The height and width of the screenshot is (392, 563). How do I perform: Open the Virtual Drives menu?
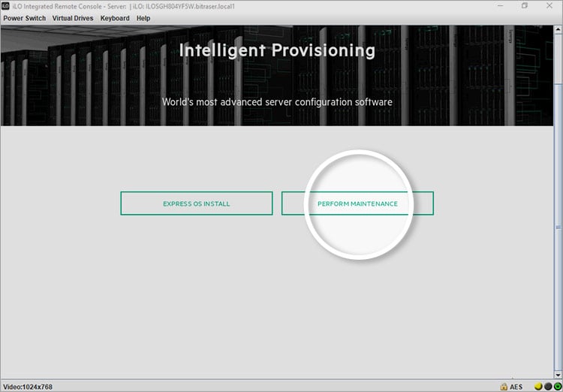[x=73, y=18]
